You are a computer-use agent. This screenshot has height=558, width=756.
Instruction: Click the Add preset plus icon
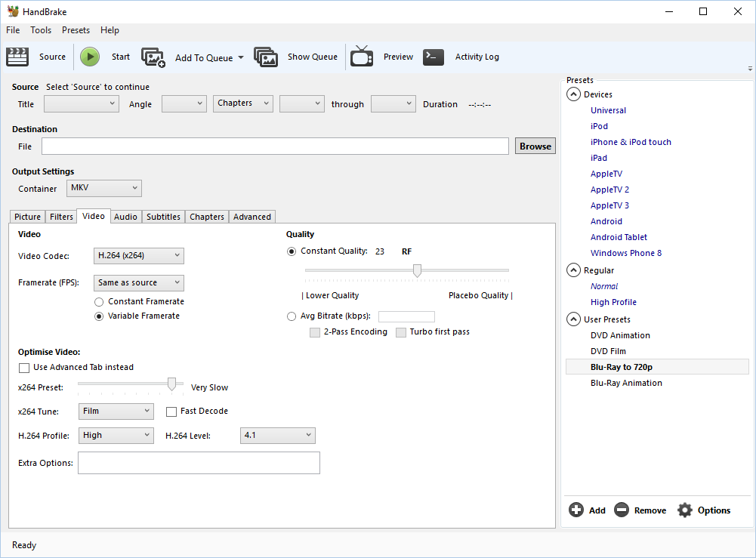[576, 510]
